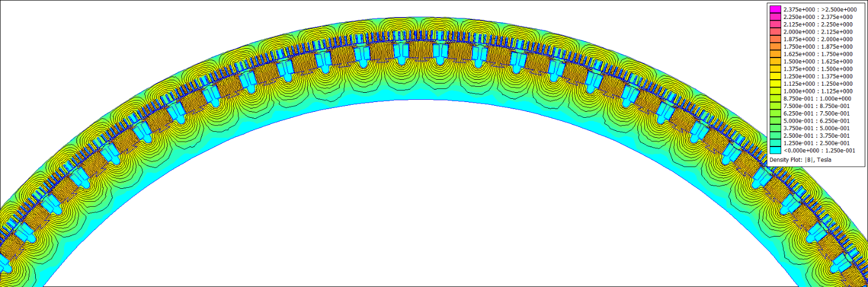Viewport: 868px width, 287px height.
Task: Select legend text "2.000e+000 : 2.125e+000"
Action: (x=818, y=31)
